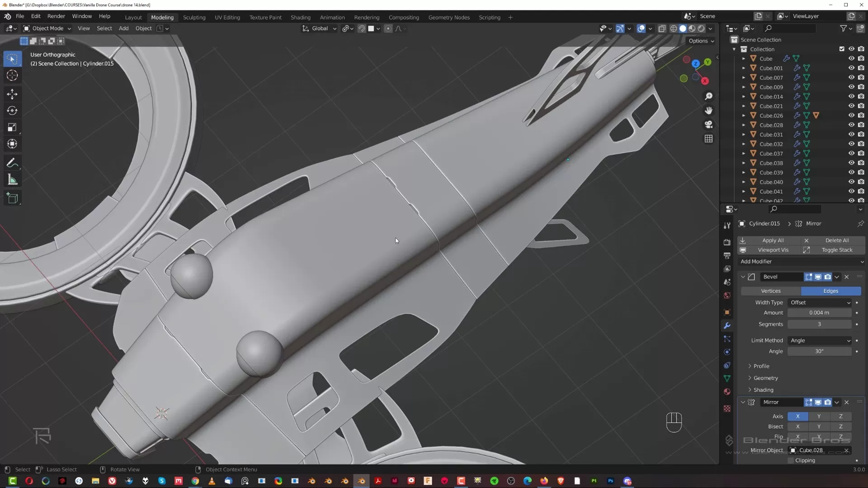Enable Mirror axis Y button

click(x=819, y=416)
